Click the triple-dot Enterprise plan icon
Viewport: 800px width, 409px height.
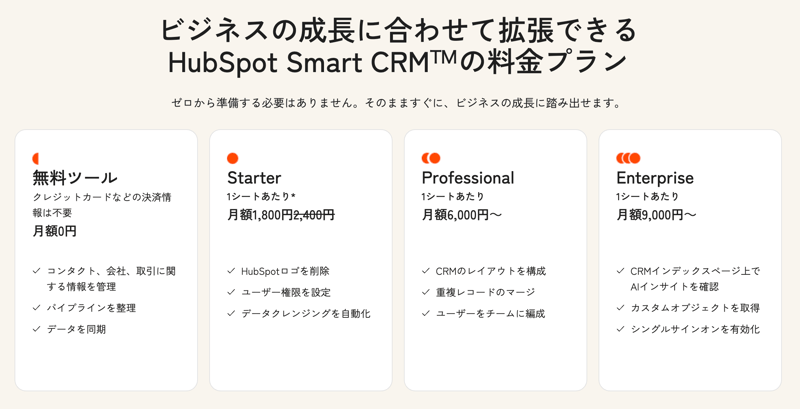point(628,158)
